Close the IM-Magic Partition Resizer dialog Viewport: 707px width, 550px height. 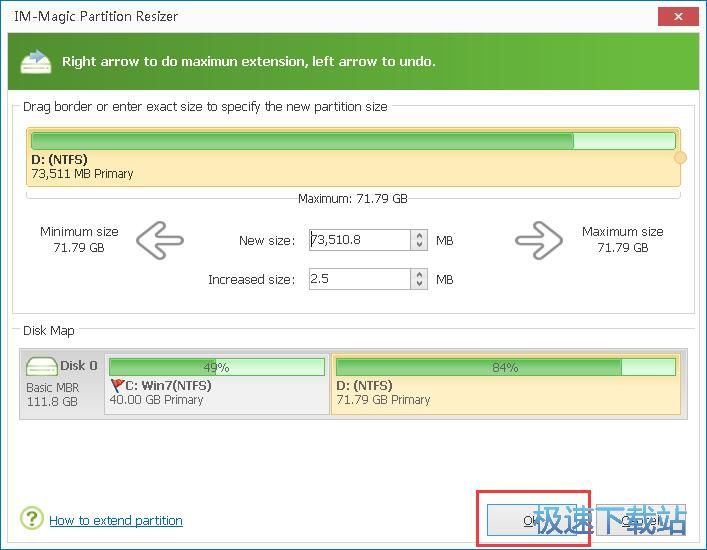click(678, 17)
